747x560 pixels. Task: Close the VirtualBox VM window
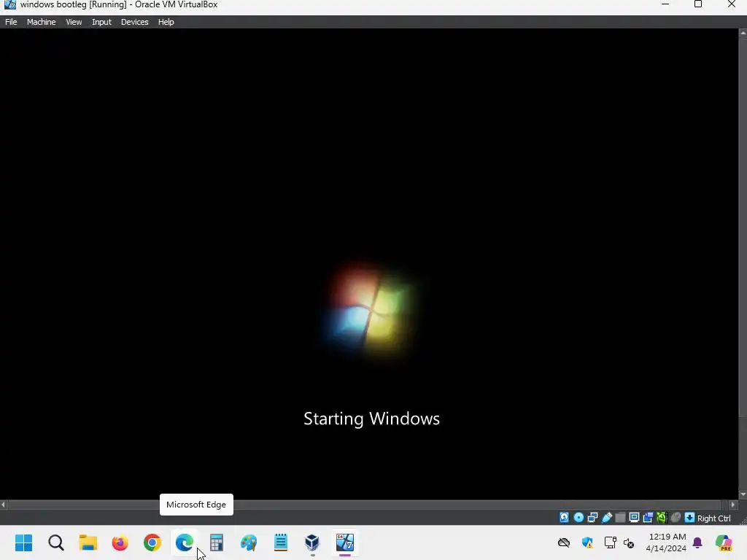(x=731, y=4)
